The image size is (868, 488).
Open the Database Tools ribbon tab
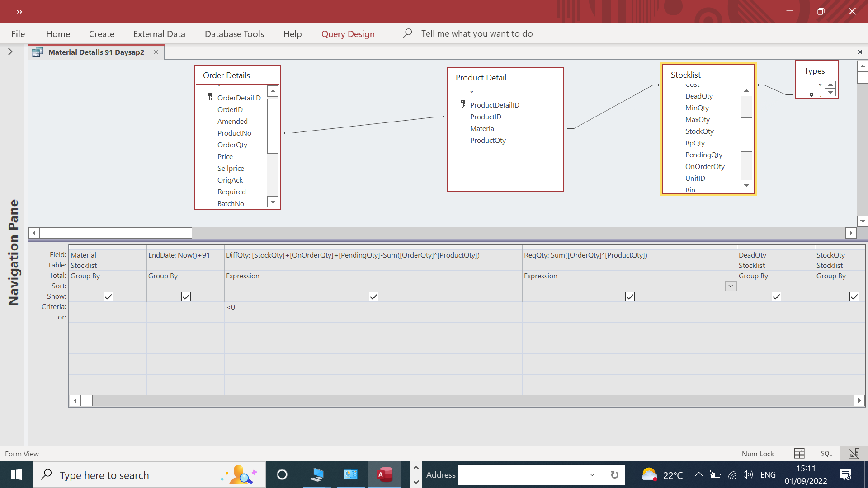click(x=234, y=34)
